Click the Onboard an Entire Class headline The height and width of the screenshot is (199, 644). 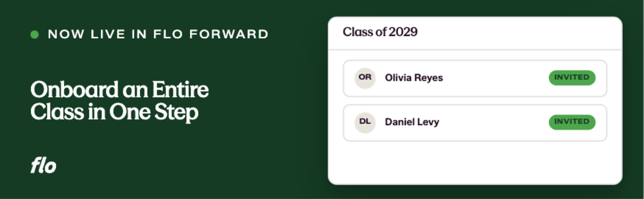(119, 101)
